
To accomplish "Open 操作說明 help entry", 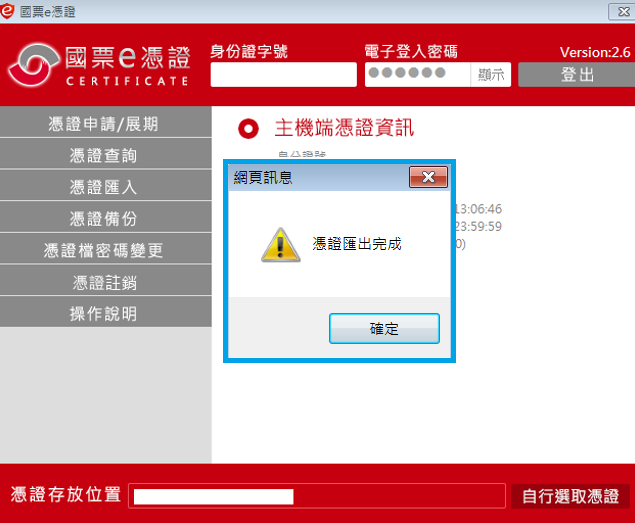I will click(x=105, y=312).
